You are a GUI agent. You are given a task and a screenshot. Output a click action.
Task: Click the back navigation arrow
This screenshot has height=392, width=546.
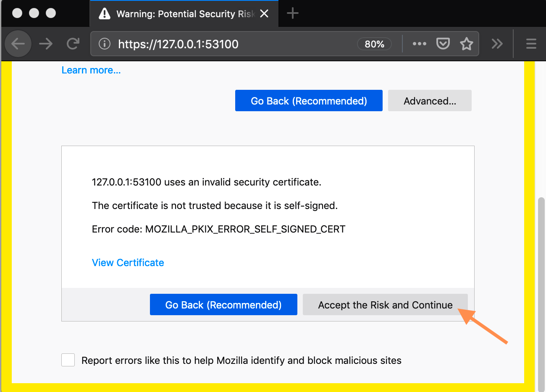pyautogui.click(x=18, y=43)
